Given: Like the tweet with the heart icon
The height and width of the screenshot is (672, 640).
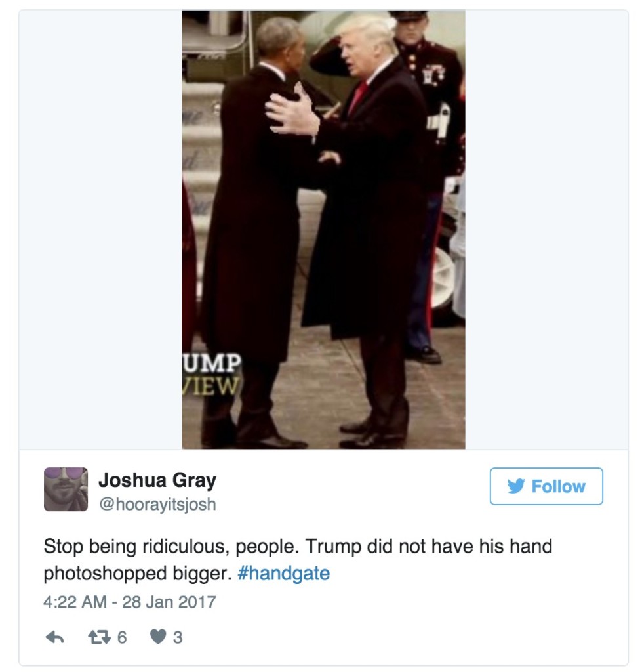Looking at the screenshot, I should point(158,637).
